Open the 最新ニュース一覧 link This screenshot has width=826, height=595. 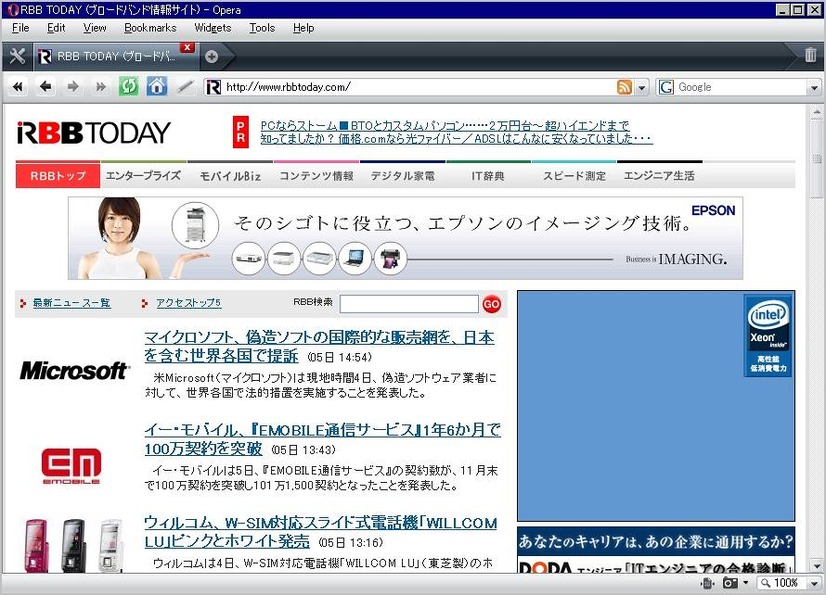(x=72, y=303)
